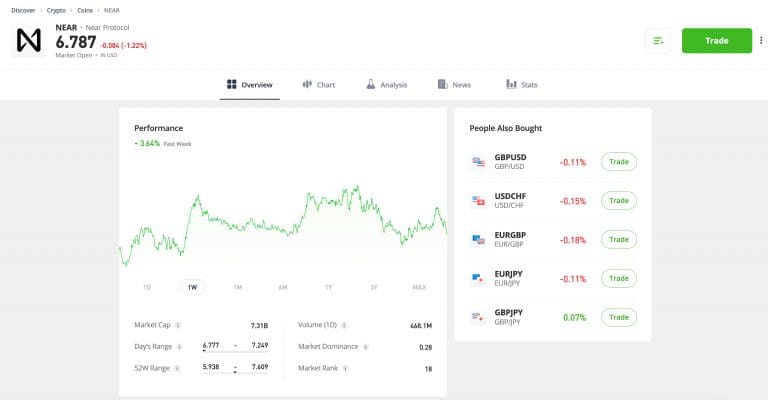The height and width of the screenshot is (400, 768).
Task: Select the MAX chart period
Action: [x=419, y=287]
